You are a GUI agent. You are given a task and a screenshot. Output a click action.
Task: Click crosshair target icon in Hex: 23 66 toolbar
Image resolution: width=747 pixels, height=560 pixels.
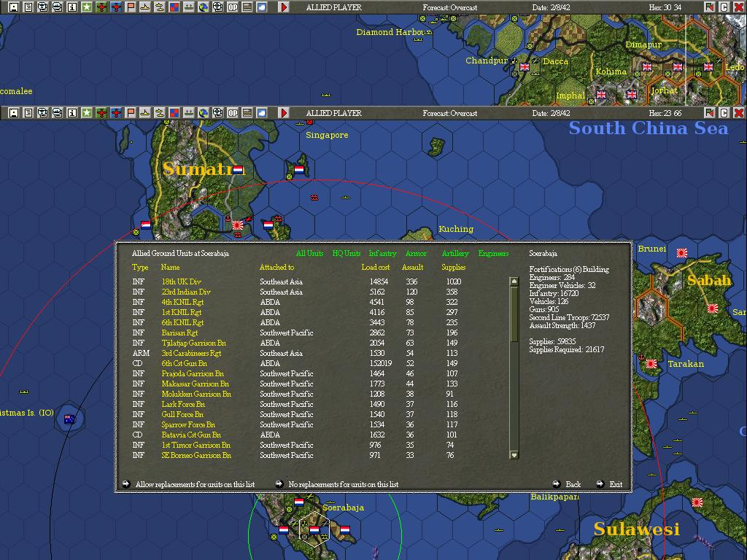[217, 113]
